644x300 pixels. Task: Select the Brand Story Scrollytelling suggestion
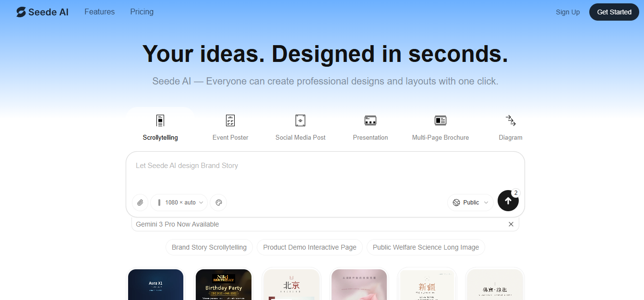(x=209, y=247)
